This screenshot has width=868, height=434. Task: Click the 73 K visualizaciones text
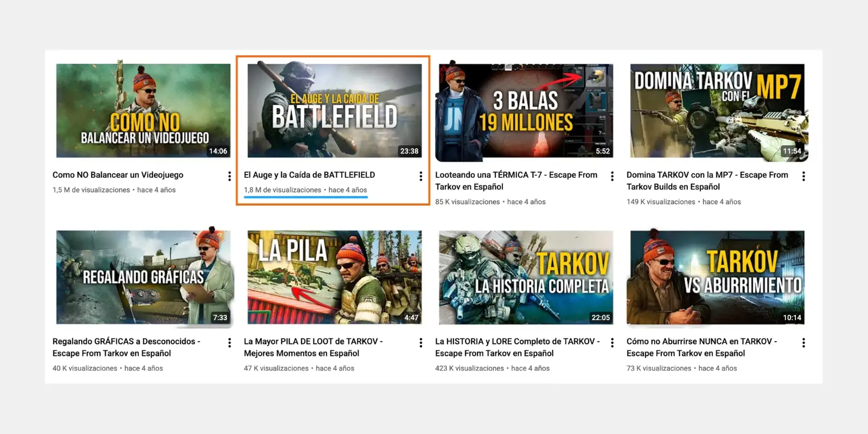[x=659, y=368]
